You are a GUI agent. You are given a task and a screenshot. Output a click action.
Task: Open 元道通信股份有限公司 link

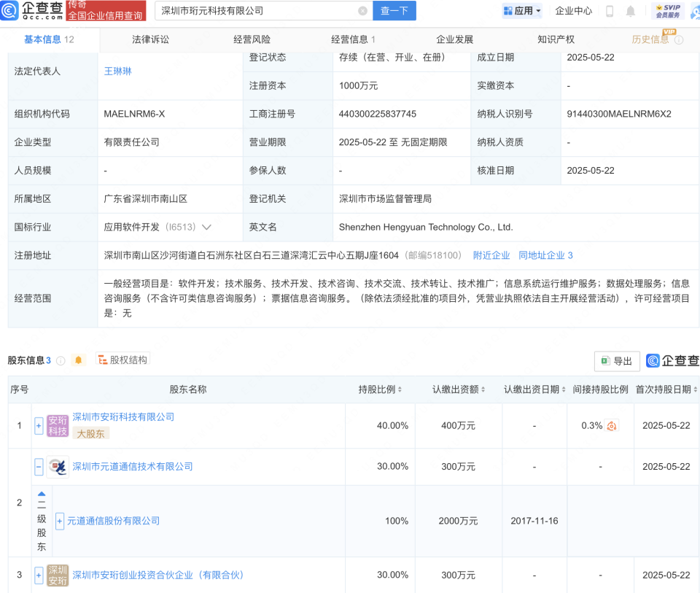[x=114, y=521]
